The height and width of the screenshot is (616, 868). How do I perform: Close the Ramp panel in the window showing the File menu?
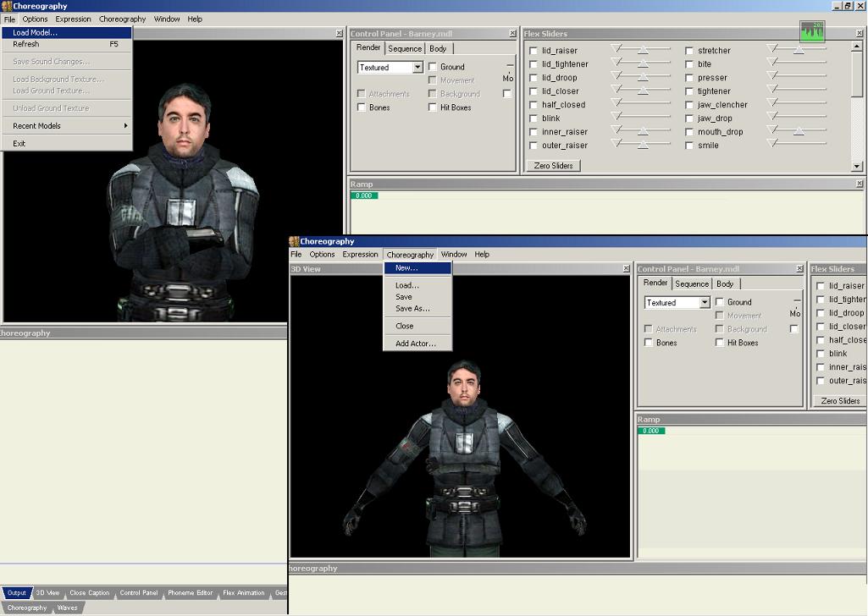click(860, 184)
